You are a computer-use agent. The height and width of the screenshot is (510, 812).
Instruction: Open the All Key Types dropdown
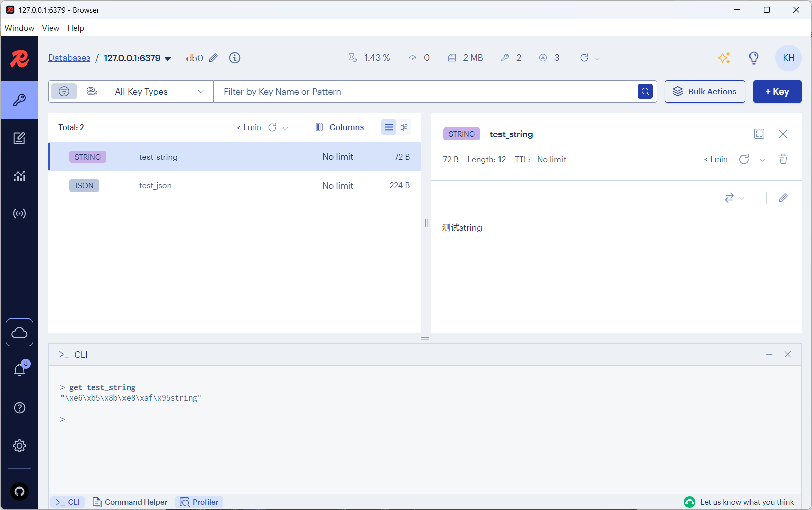[160, 91]
